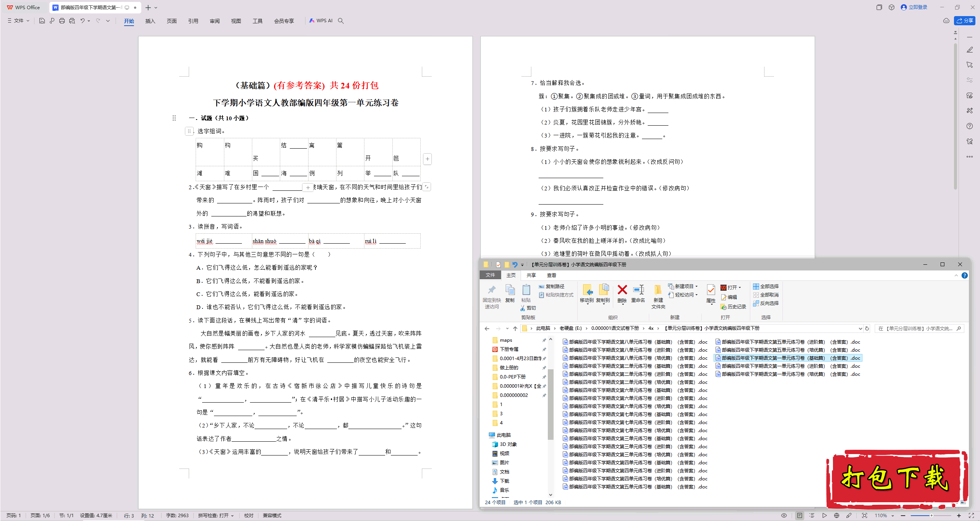Click the Print icon in WPS toolbar

[62, 21]
